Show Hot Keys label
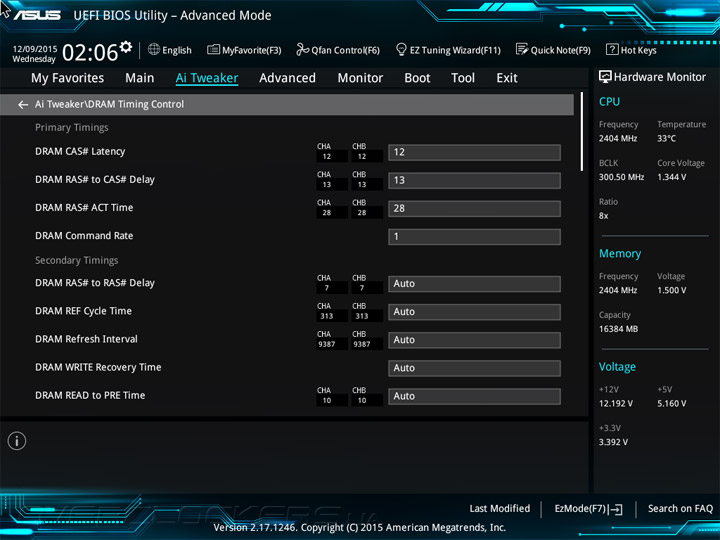The height and width of the screenshot is (540, 720). (639, 50)
